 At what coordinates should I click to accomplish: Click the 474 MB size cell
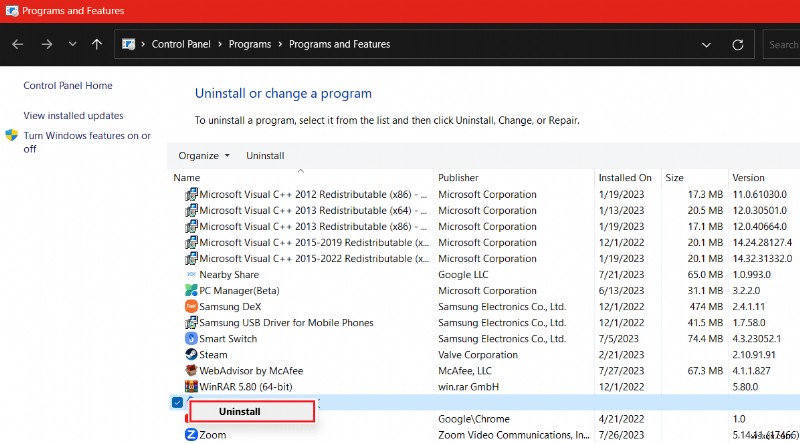(x=706, y=307)
